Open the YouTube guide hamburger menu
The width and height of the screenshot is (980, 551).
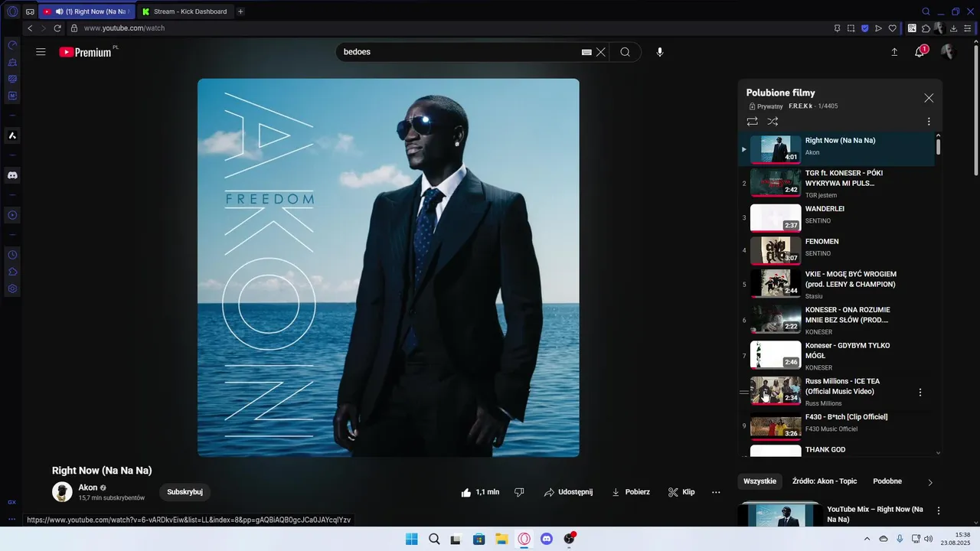41,52
